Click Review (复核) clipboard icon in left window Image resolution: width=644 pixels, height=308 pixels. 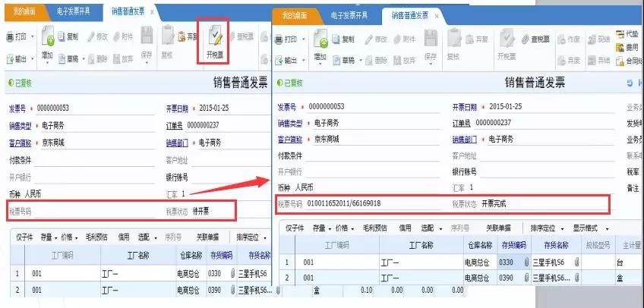[x=168, y=36]
